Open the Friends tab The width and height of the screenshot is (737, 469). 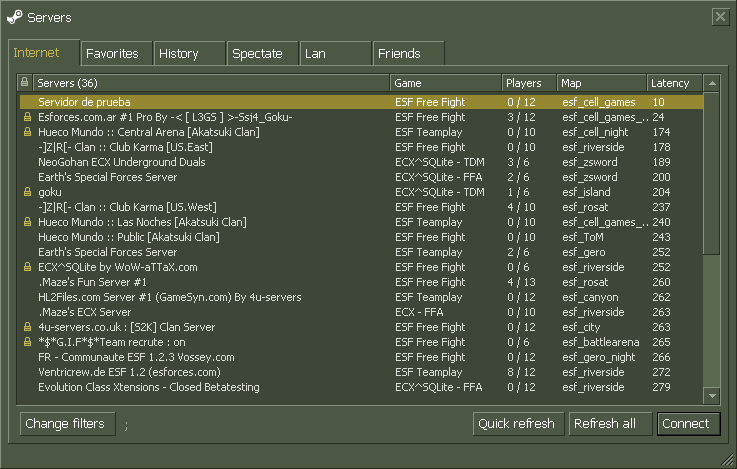tap(408, 54)
